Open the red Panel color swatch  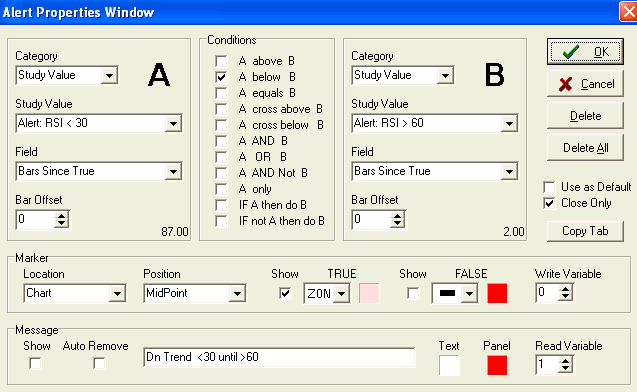pos(497,365)
